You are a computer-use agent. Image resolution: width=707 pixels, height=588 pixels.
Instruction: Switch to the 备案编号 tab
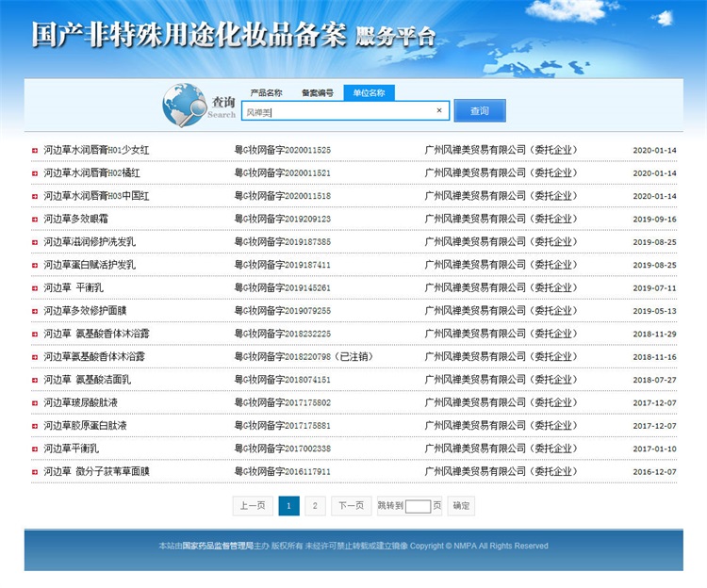(x=317, y=92)
